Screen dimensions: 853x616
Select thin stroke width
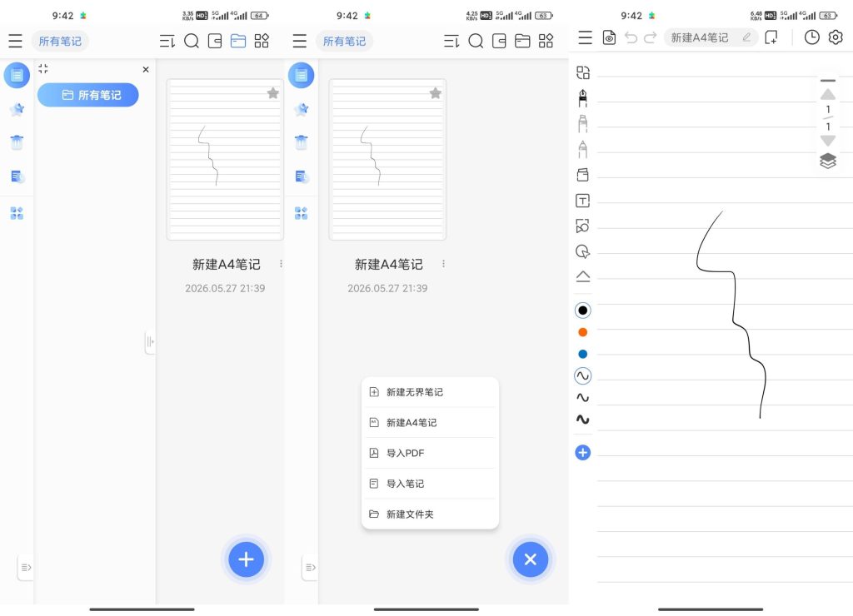click(x=582, y=375)
